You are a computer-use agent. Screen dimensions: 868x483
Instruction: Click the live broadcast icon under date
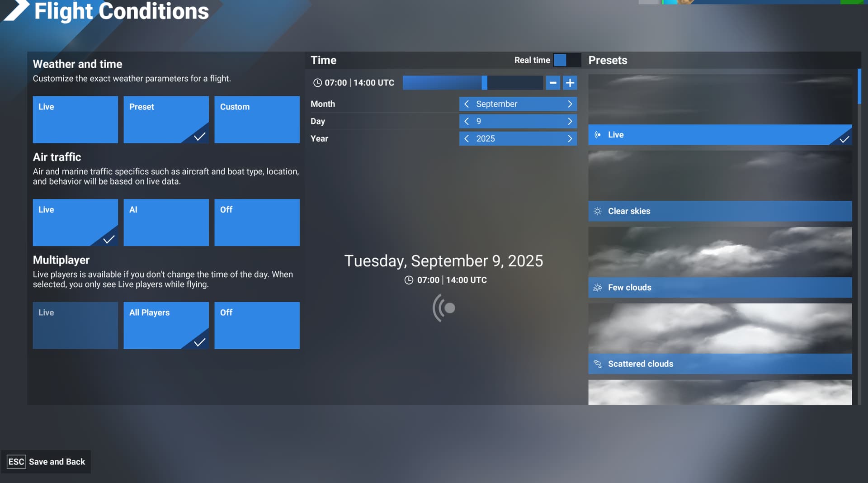coord(444,308)
